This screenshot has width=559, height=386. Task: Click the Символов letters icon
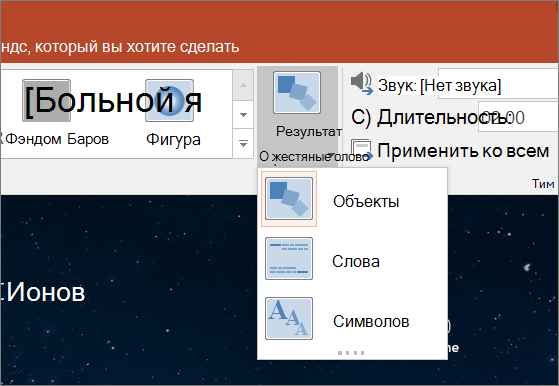(x=289, y=319)
